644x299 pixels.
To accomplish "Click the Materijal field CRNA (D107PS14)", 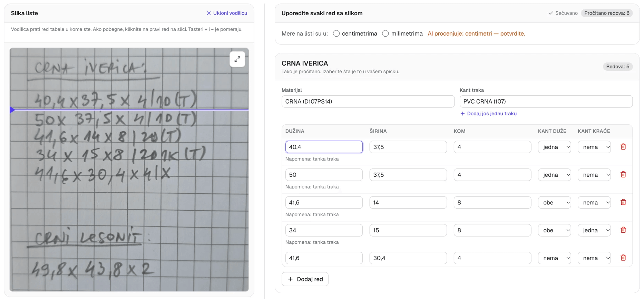I will pyautogui.click(x=368, y=102).
